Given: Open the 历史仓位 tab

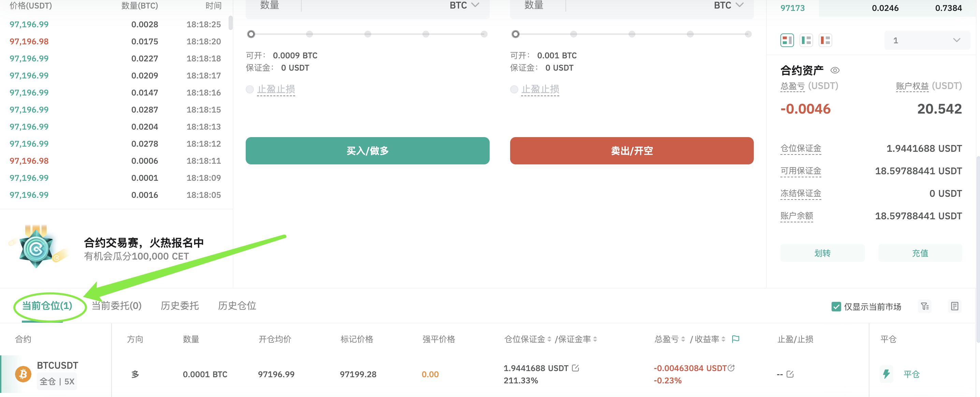Looking at the screenshot, I should [x=236, y=306].
